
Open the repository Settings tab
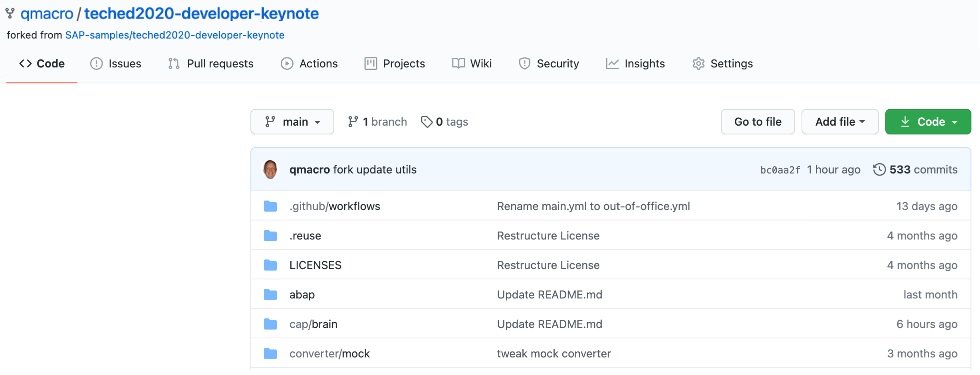point(723,64)
